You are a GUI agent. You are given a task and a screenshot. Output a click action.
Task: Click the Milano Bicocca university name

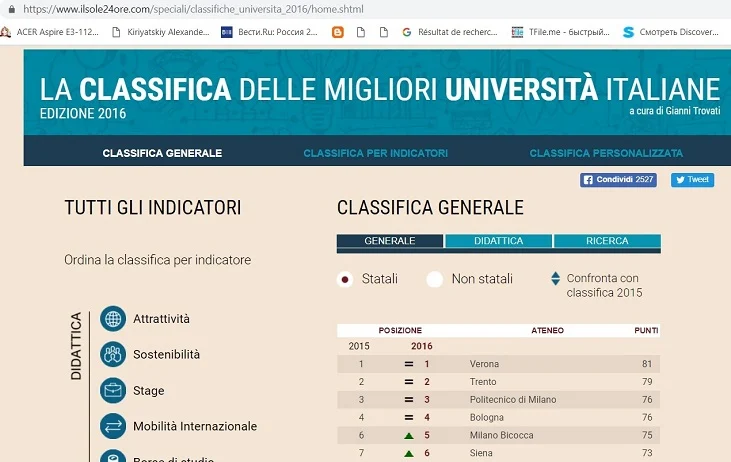pos(501,435)
